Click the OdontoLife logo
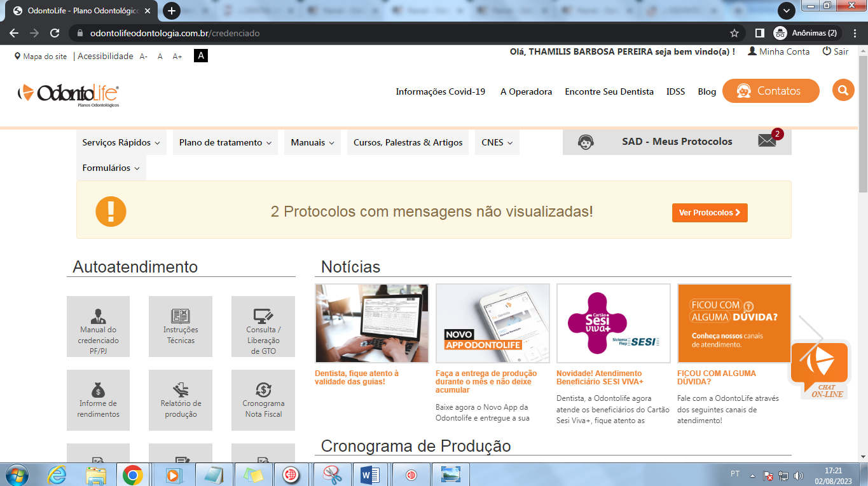This screenshot has width=868, height=486. 68,94
